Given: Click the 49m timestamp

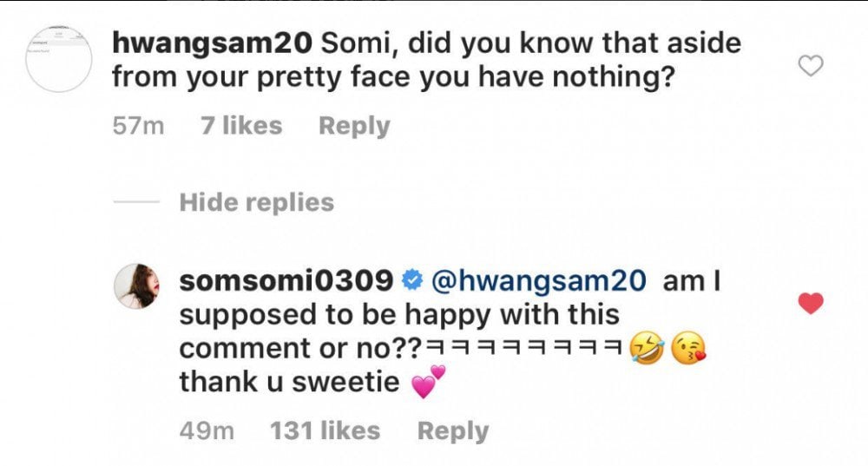Looking at the screenshot, I should pos(204,431).
